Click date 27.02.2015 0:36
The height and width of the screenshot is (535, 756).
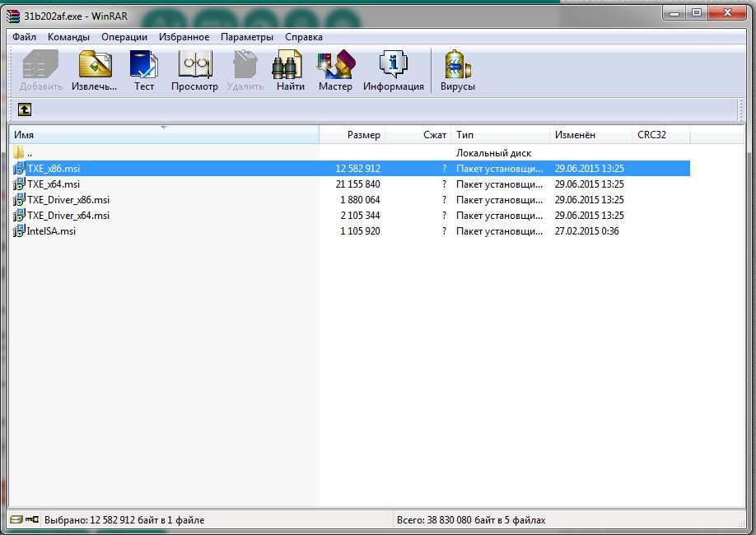coord(587,230)
